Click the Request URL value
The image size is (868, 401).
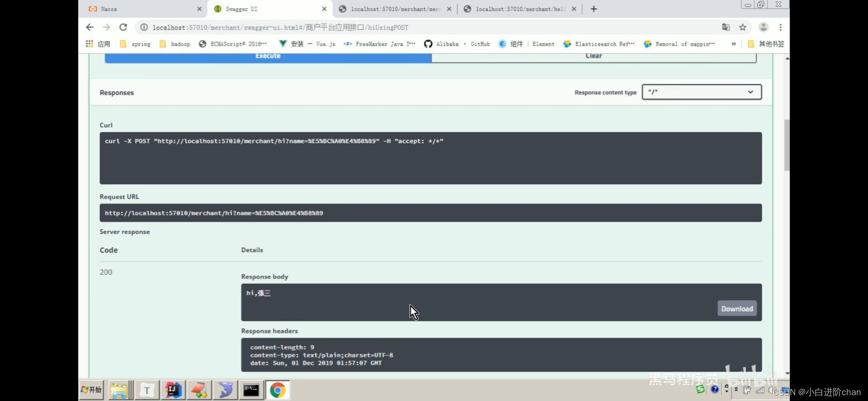tap(214, 213)
